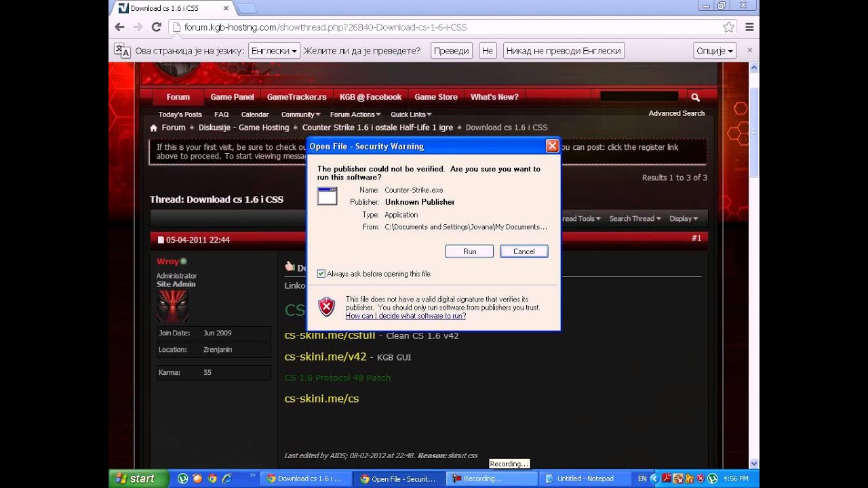Open the Advanced Search link

coord(676,113)
